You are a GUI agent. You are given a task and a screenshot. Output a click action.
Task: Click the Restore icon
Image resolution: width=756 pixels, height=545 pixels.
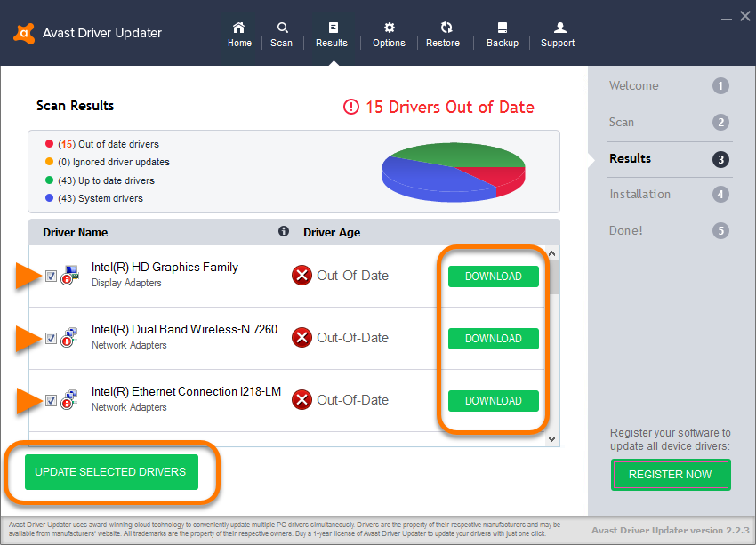point(443,34)
